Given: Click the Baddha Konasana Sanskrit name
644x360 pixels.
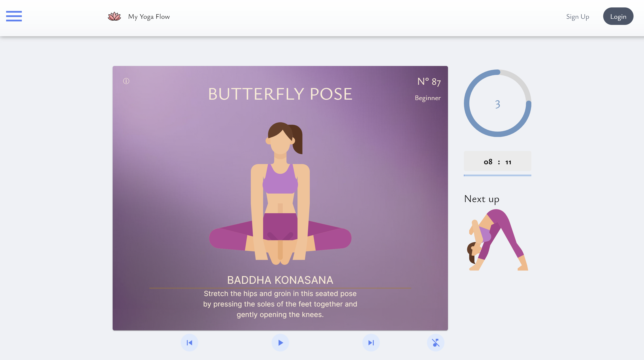Looking at the screenshot, I should (280, 280).
